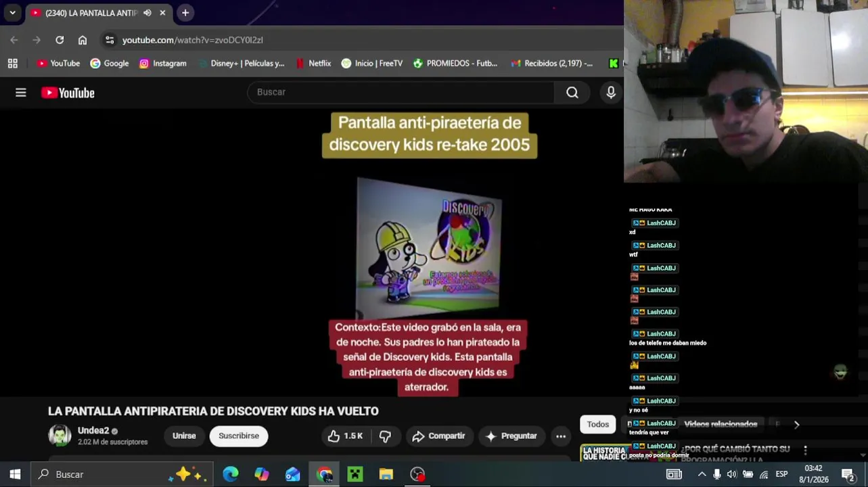Open the Recibidos Gmail bookmark
868x487 pixels.
click(x=552, y=63)
